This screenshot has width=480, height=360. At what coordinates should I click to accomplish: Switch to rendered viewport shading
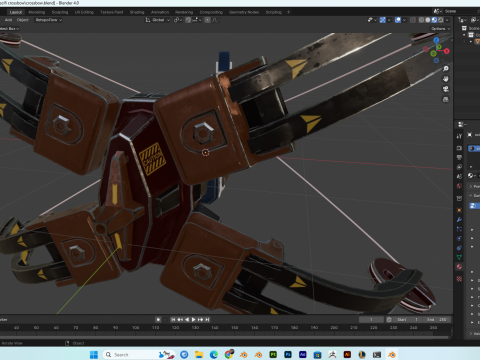click(441, 20)
